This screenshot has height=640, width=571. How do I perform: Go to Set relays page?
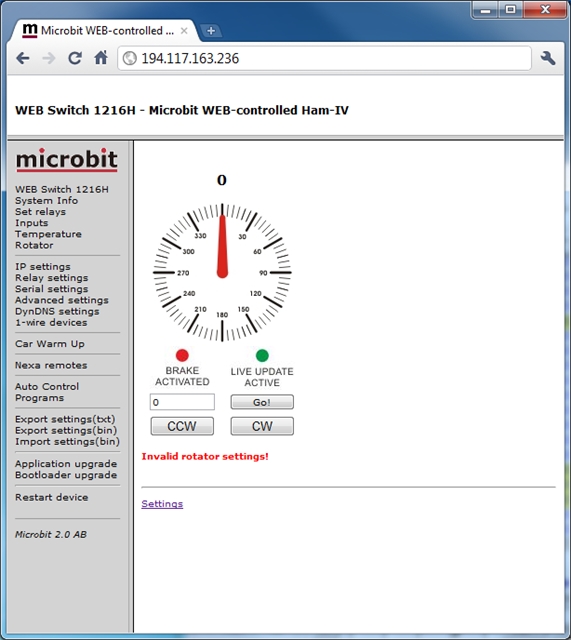pyautogui.click(x=40, y=212)
